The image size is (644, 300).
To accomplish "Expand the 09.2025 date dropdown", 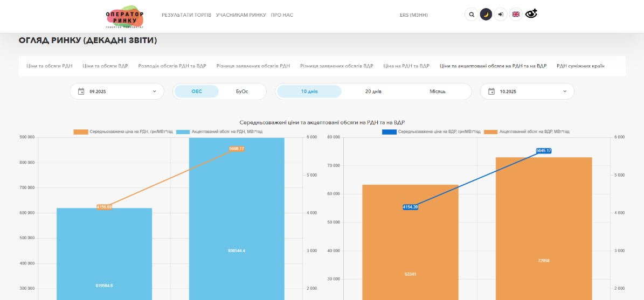I will (x=154, y=92).
